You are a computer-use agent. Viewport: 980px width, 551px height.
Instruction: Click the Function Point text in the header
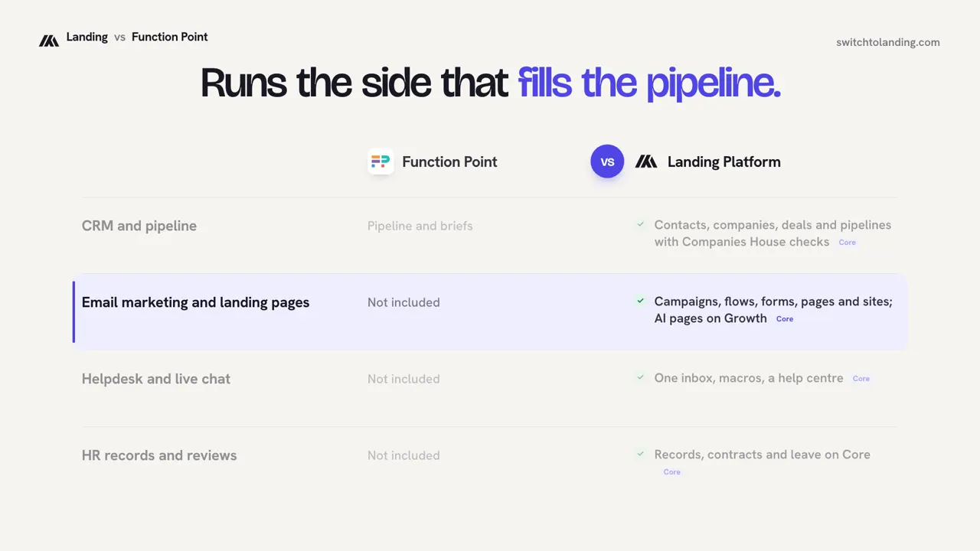[169, 37]
